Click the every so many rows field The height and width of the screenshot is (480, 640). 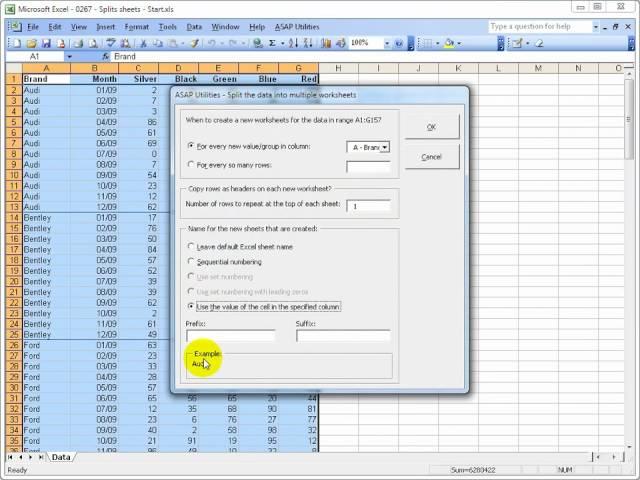click(x=368, y=167)
